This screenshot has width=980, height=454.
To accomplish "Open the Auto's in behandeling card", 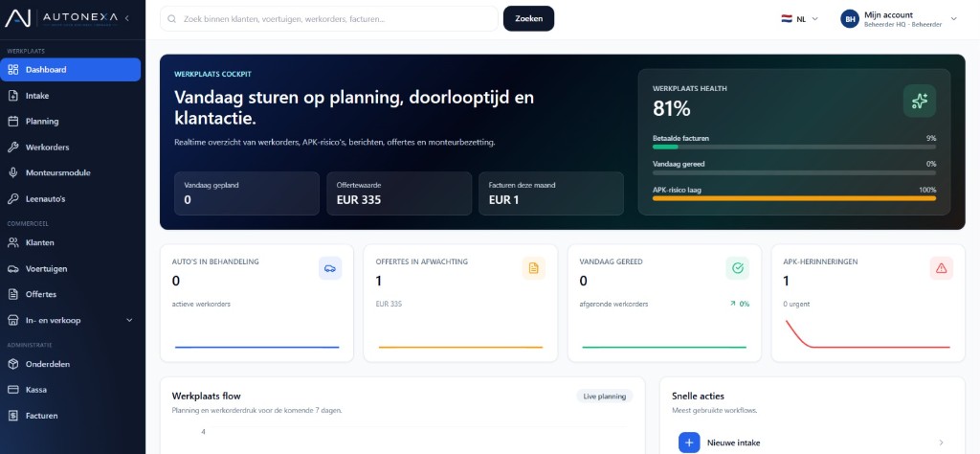I will coord(256,304).
